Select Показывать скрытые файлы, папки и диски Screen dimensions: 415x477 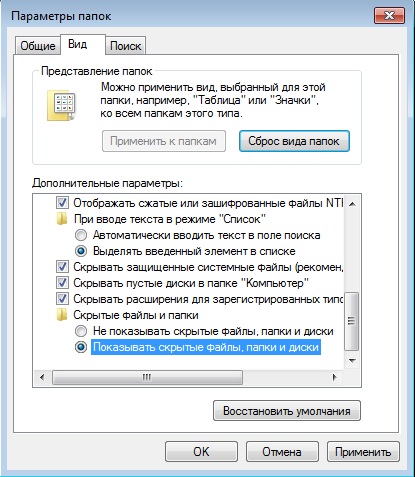[x=81, y=347]
